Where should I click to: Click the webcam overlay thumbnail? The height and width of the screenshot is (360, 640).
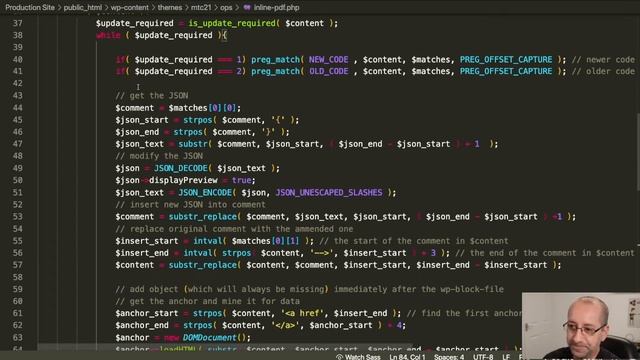[581, 326]
